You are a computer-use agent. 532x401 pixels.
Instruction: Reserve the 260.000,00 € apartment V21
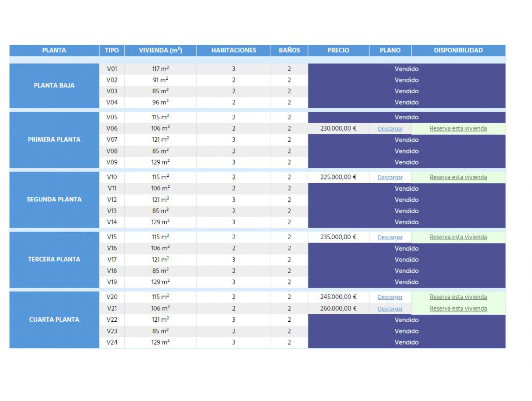458,309
